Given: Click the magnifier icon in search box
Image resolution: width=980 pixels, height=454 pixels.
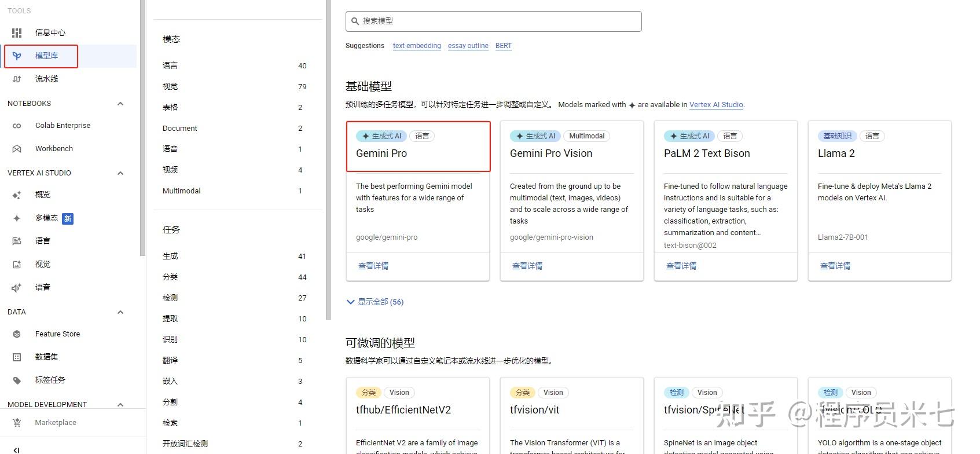Looking at the screenshot, I should click(355, 21).
